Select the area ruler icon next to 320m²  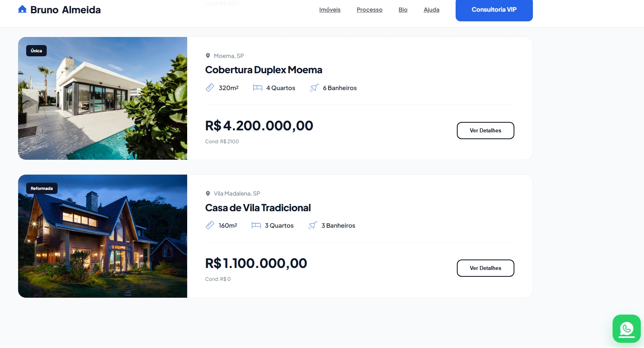tap(210, 88)
